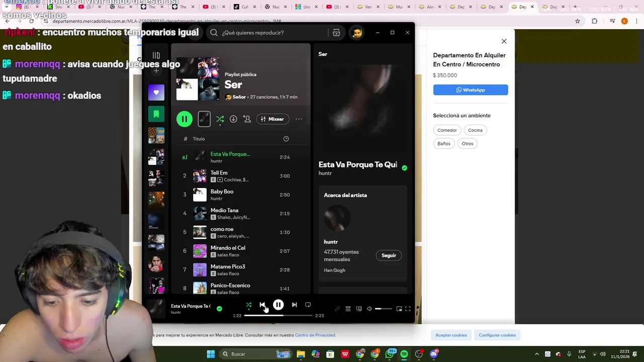Viewport: 644px width, 362px height.
Task: Download the Ser playlist
Action: pos(233,119)
